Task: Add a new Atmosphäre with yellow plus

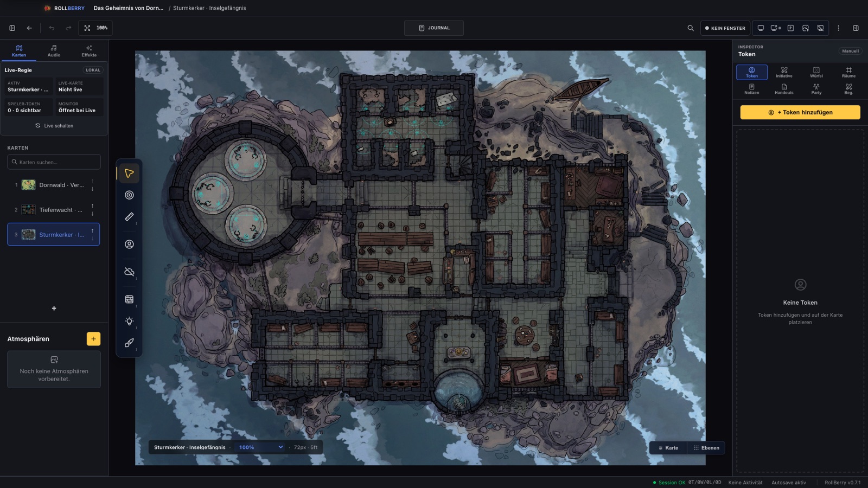Action: pyautogui.click(x=93, y=339)
